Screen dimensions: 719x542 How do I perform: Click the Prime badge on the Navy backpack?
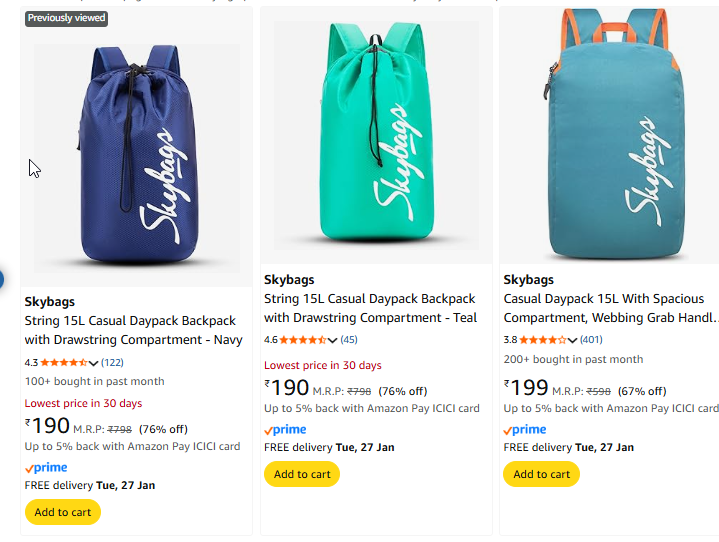tap(46, 467)
